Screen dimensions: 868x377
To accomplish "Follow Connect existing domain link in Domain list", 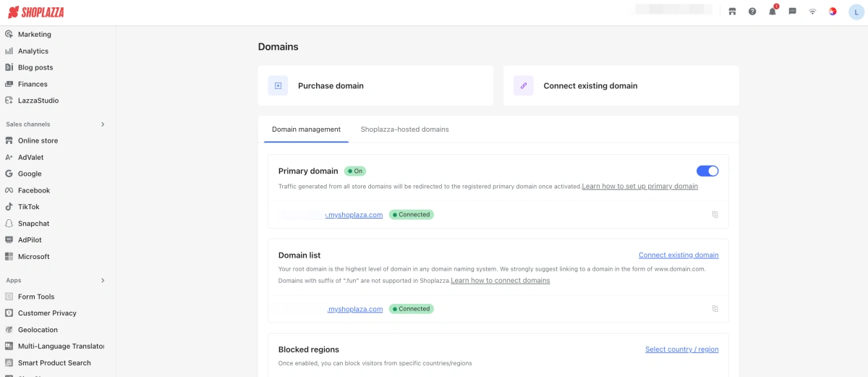I will pyautogui.click(x=678, y=255).
